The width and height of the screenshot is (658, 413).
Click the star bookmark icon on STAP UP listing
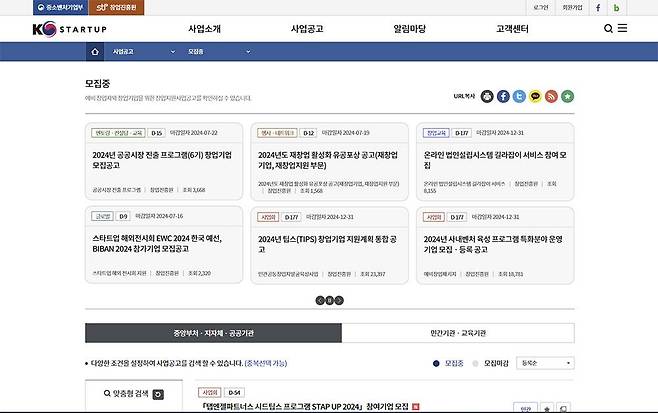[x=547, y=408]
